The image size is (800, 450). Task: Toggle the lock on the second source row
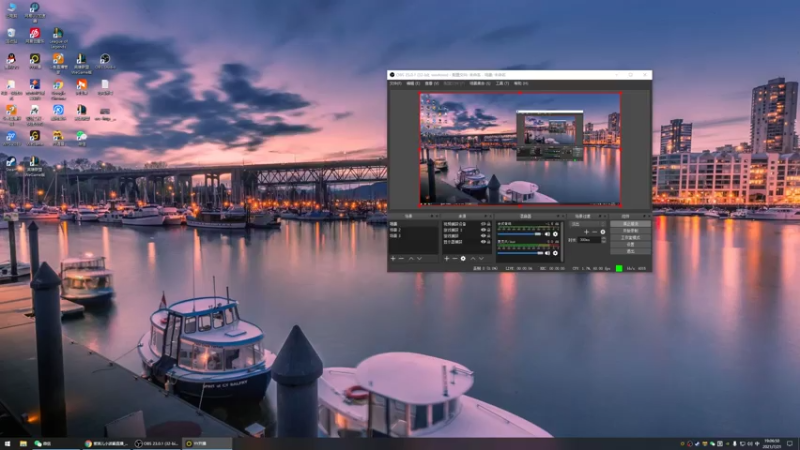489,230
